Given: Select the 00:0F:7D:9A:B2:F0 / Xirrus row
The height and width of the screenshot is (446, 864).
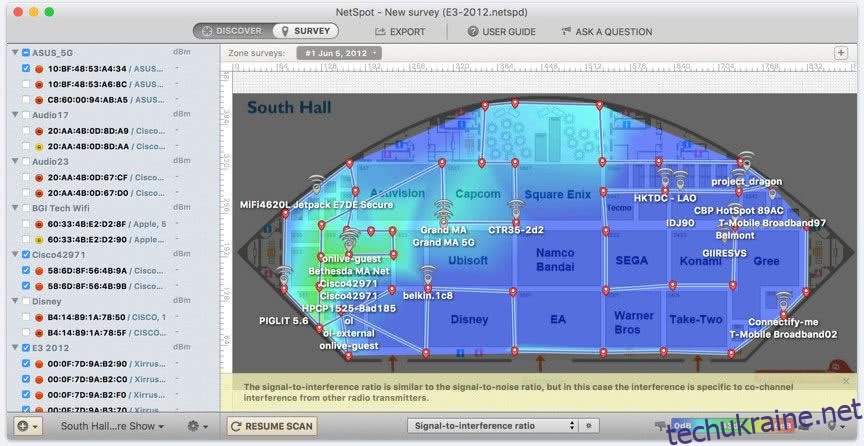Looking at the screenshot, I should point(113,395).
